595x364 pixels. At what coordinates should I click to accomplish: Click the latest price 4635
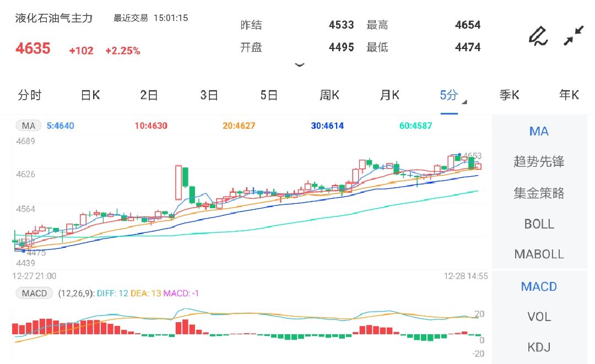(x=33, y=48)
